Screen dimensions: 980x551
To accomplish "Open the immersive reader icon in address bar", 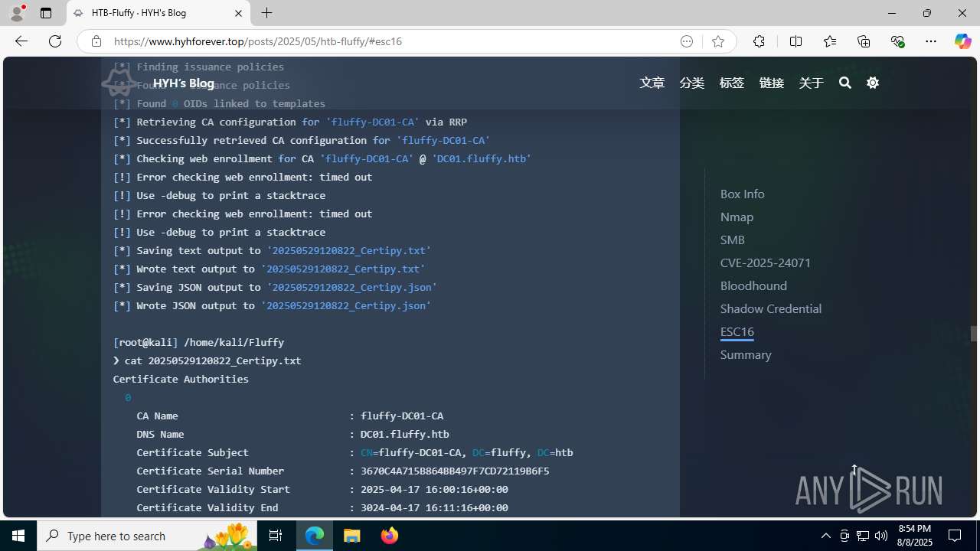I will [x=687, y=41].
